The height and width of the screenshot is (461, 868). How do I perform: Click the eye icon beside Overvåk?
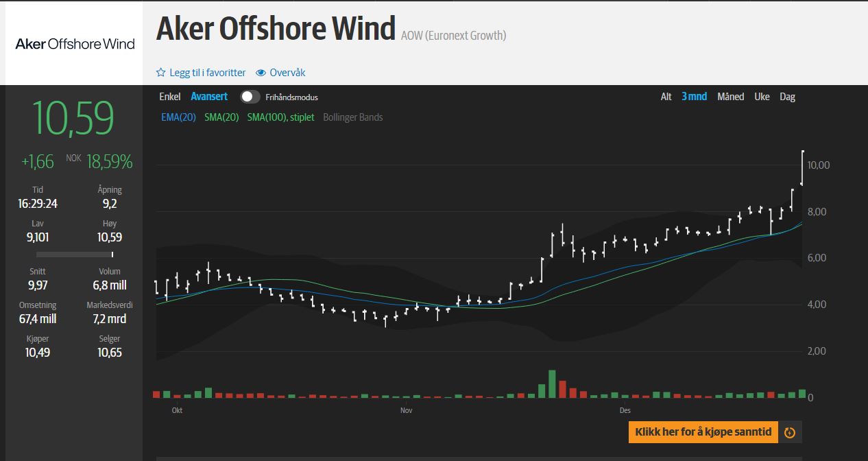pos(261,73)
